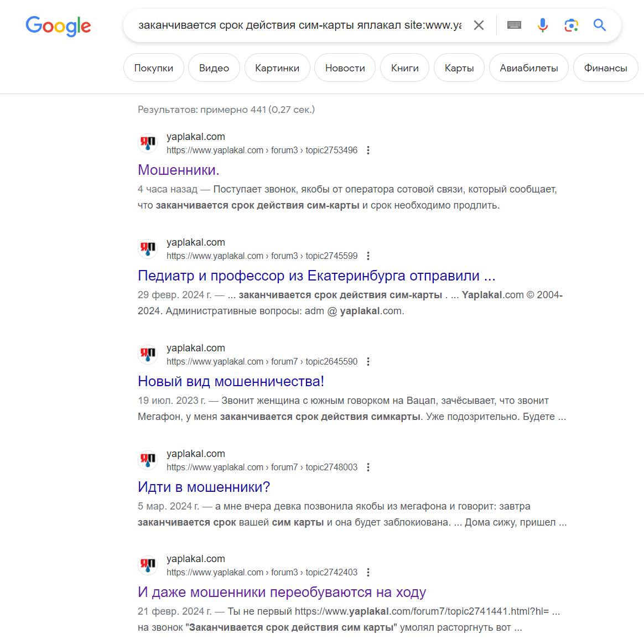644x644 pixels.
Task: Clear the search query with the X icon
Action: pos(479,25)
